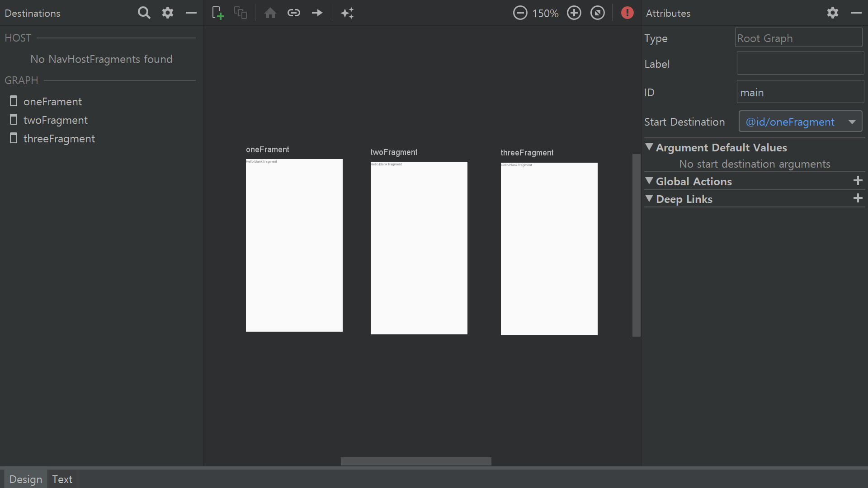
Task: Collapse the Deep Links section
Action: tap(649, 198)
